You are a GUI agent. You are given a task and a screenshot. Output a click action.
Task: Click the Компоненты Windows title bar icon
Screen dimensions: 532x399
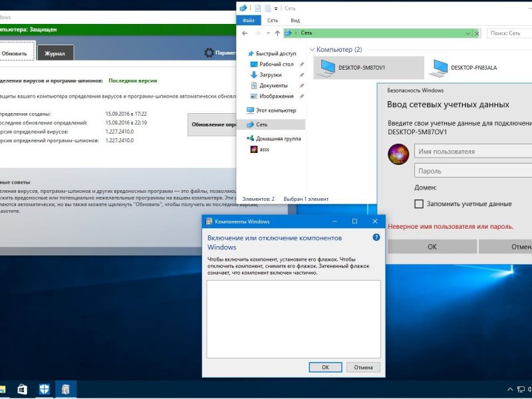pos(209,221)
